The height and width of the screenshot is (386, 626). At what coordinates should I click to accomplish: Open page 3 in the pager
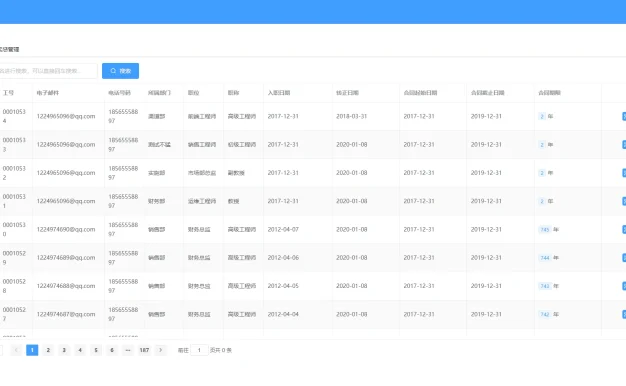pyautogui.click(x=64, y=350)
